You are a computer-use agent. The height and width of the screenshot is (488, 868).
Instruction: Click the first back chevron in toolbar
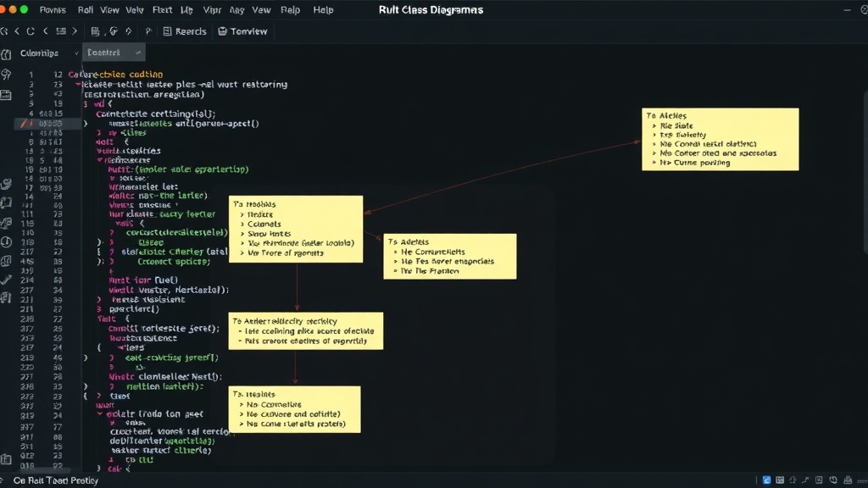point(17,31)
